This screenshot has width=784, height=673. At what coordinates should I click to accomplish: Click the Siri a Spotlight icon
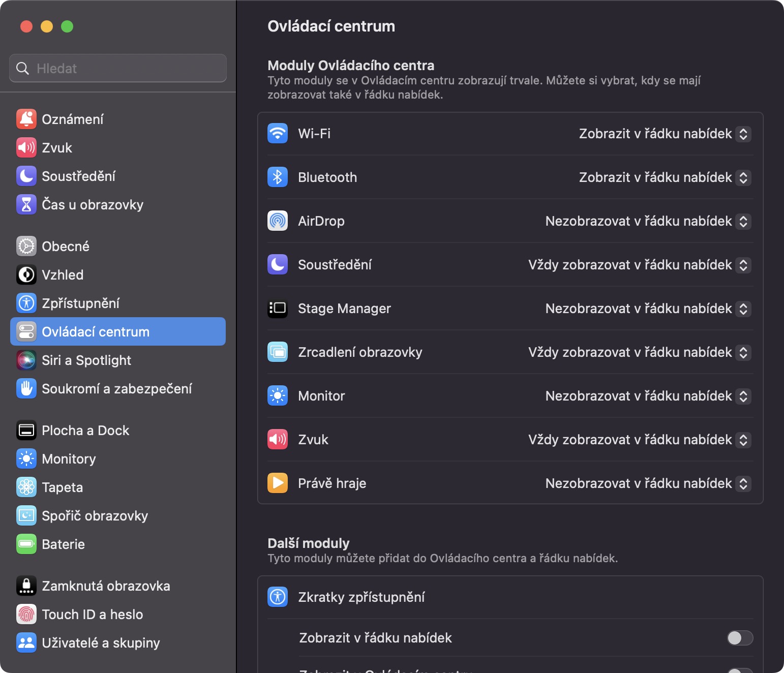26,360
